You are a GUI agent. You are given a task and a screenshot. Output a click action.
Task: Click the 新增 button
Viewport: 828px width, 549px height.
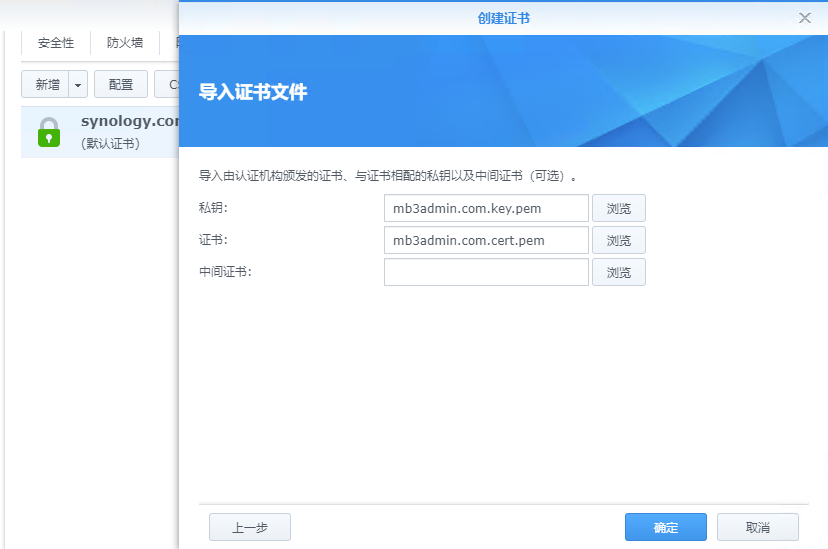point(45,84)
